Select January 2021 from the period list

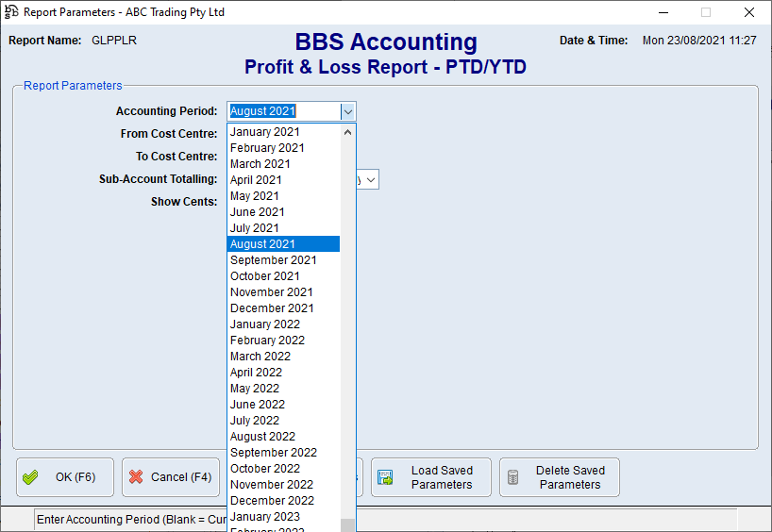pyautogui.click(x=265, y=132)
